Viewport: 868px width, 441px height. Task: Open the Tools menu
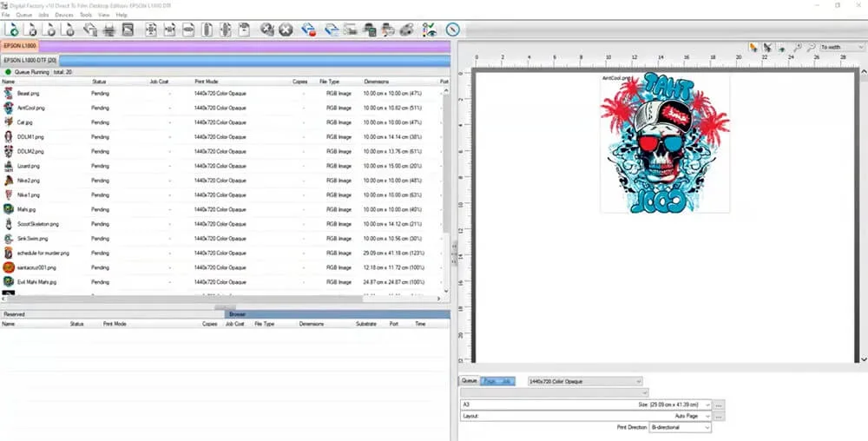[x=86, y=15]
